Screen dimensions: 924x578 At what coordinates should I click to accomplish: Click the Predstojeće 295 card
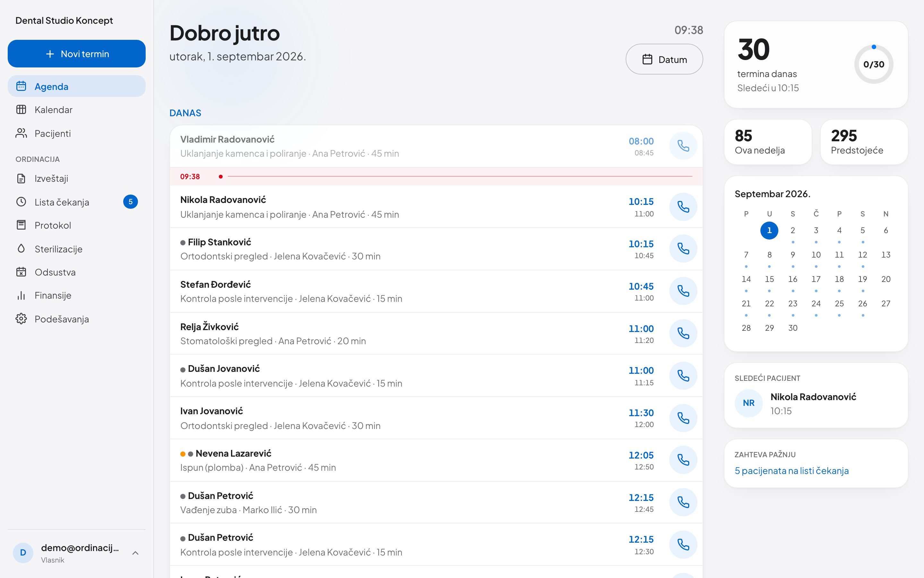click(864, 142)
